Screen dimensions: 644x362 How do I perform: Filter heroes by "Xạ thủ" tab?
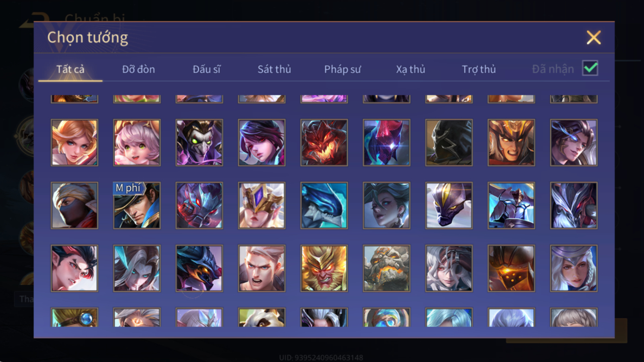(x=411, y=69)
